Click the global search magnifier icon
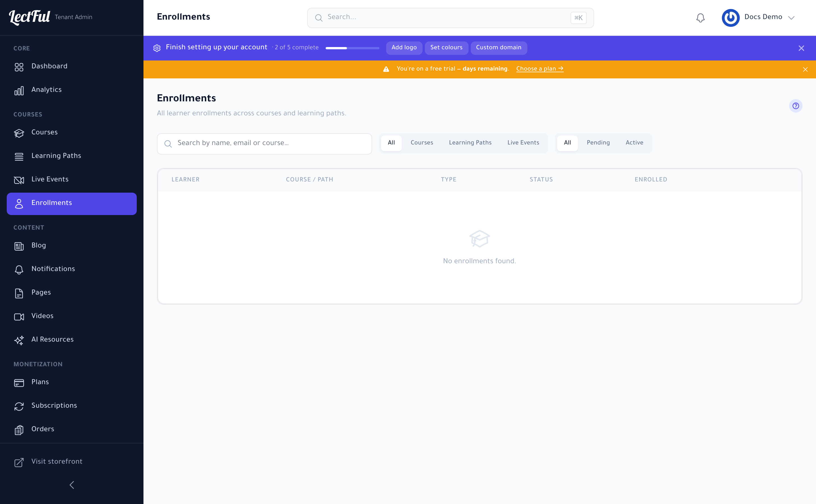816x504 pixels. (319, 18)
